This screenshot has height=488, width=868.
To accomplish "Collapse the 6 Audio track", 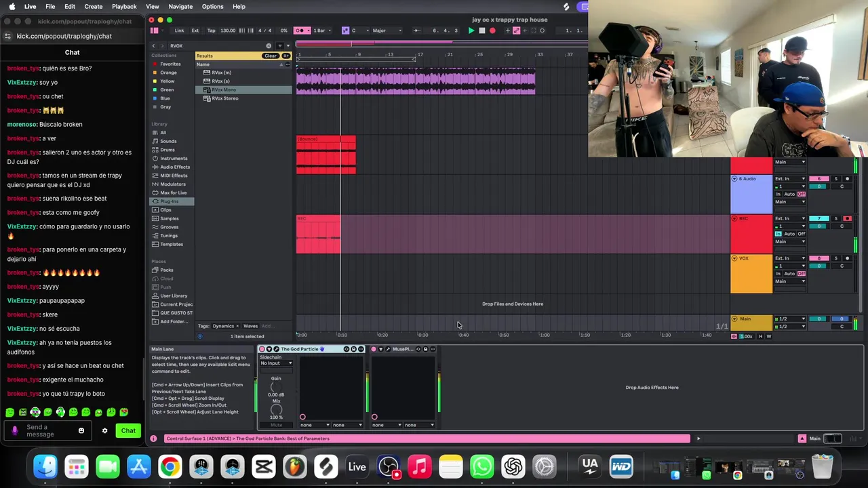I will coord(734,179).
